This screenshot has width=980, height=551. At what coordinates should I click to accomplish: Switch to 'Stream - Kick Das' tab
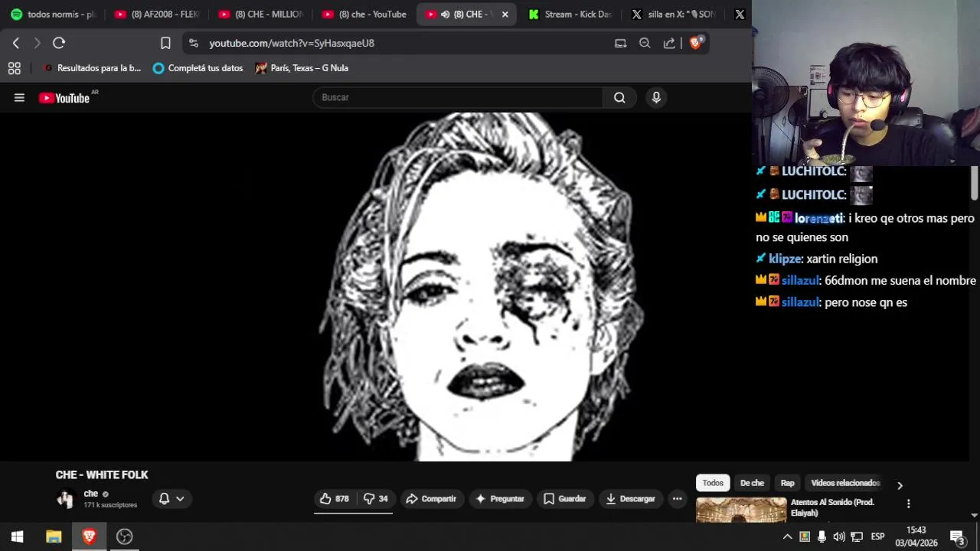point(570,14)
